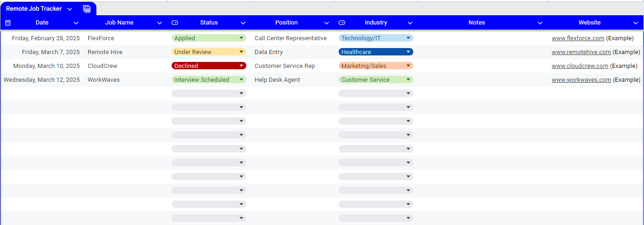The image size is (644, 225).
Task: Open www.flexforce.com link
Action: 578,38
